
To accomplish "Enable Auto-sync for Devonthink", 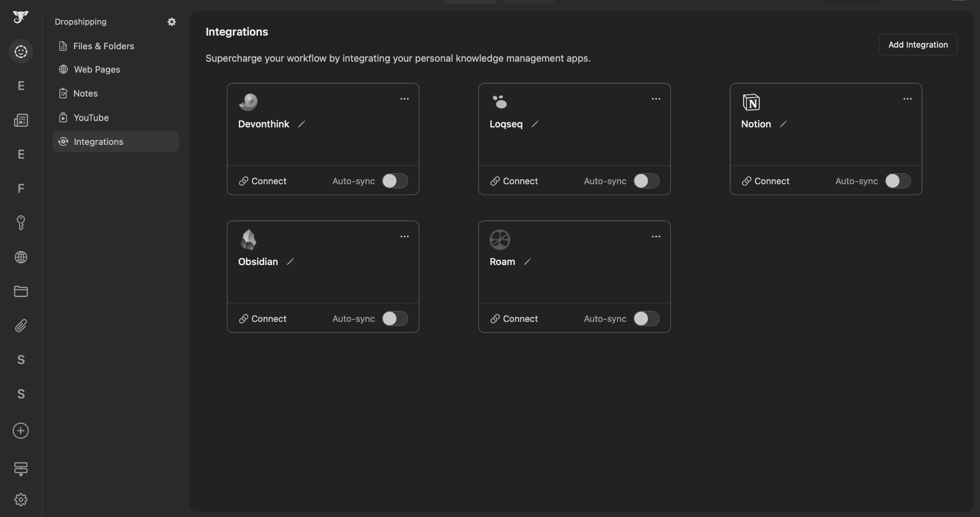I will 394,181.
